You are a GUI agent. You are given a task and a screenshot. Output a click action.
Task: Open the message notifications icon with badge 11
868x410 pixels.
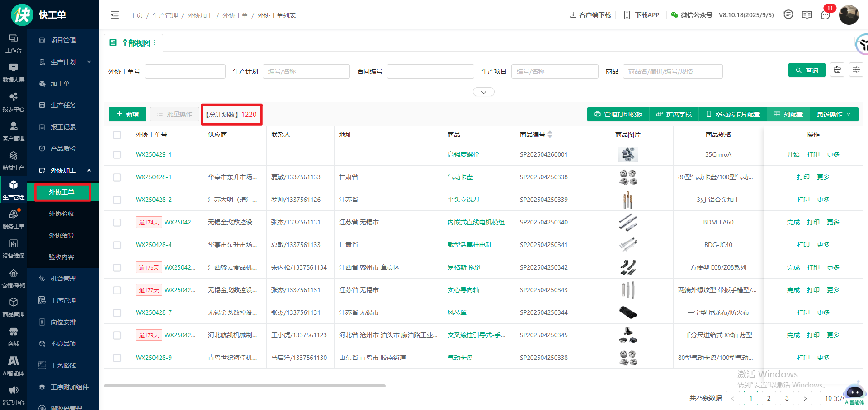(826, 15)
